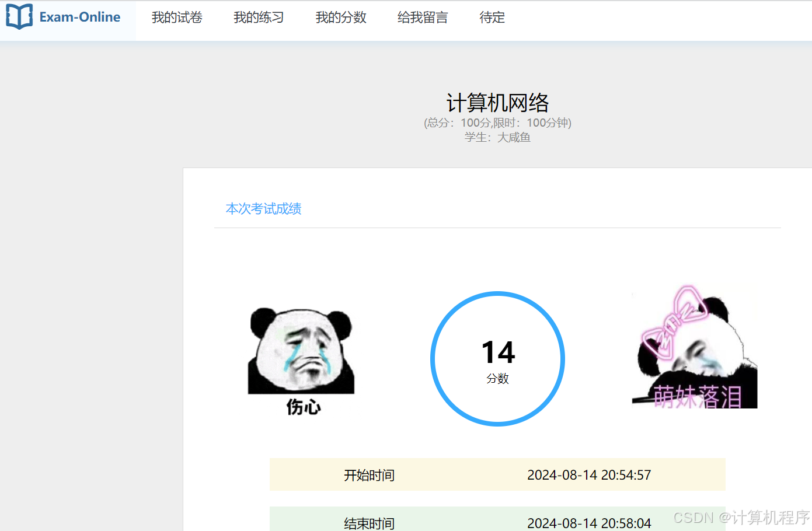Screen dimensions: 812x531
Task: Click start time 2024-08-14 20:54:57
Action: [x=589, y=475]
